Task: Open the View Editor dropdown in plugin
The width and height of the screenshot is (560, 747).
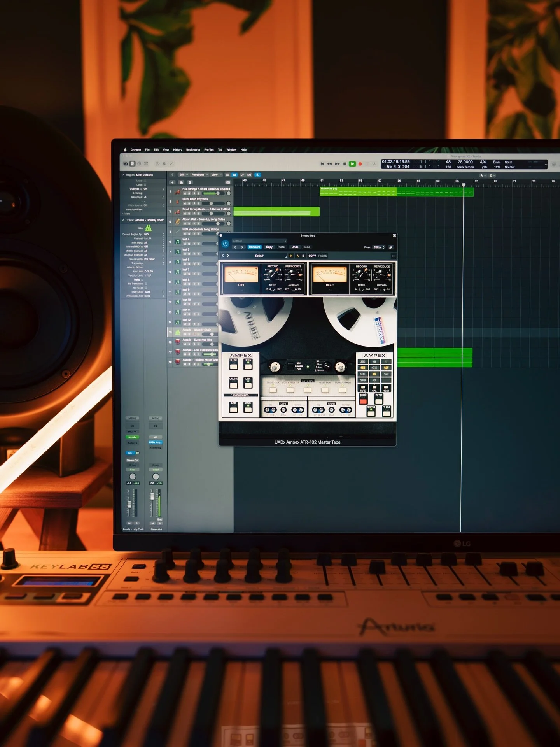Action: [x=379, y=247]
